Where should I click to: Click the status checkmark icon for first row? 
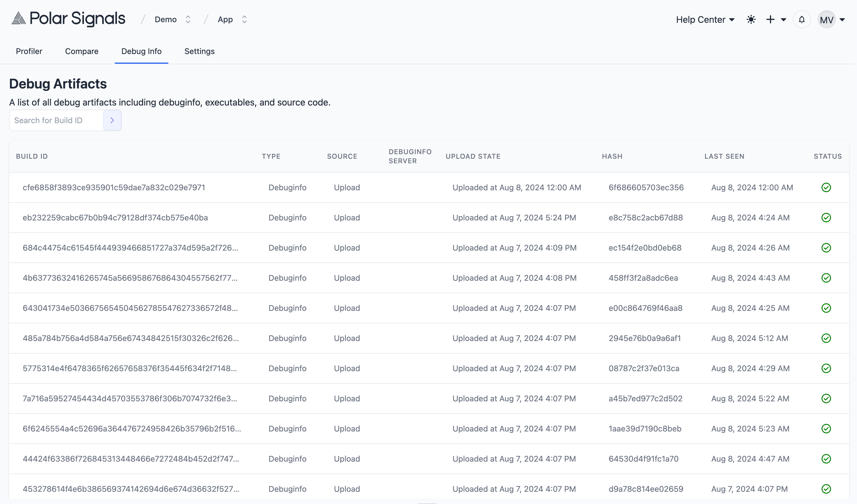(x=826, y=187)
